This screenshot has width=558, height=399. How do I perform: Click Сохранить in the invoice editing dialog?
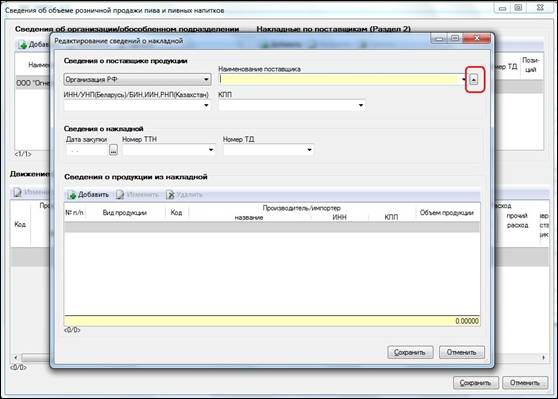click(410, 352)
